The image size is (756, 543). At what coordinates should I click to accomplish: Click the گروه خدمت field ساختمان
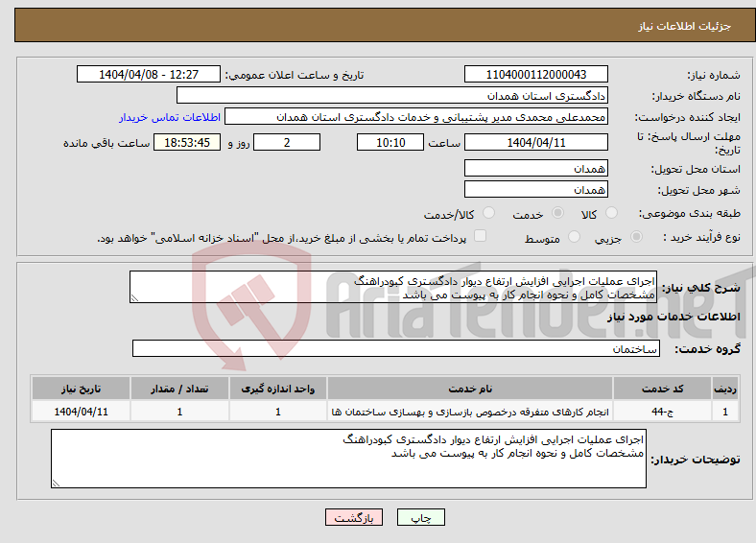[x=396, y=348]
